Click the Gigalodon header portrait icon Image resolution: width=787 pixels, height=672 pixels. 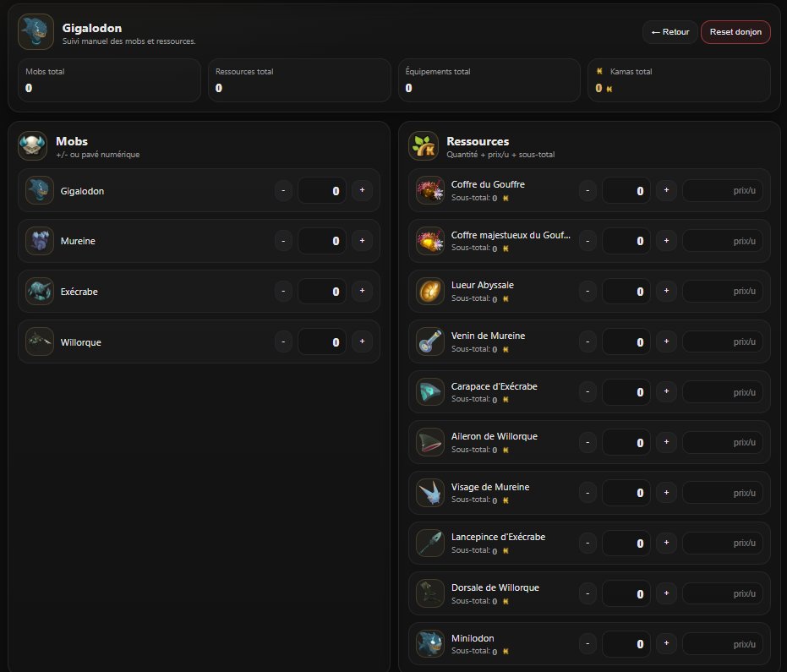(36, 31)
